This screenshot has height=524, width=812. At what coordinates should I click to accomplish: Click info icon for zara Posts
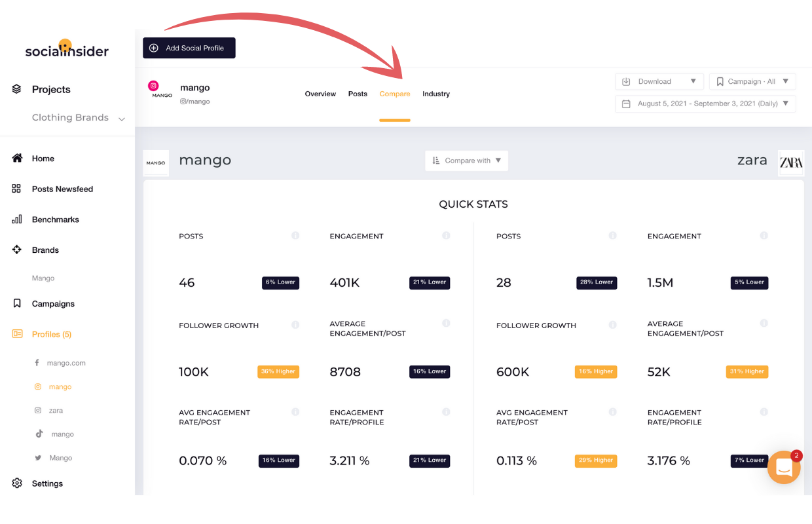[x=613, y=235]
